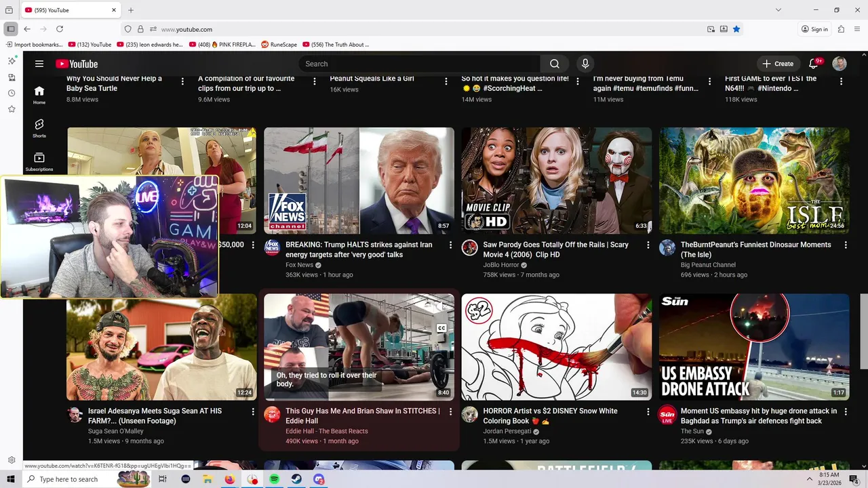The image size is (868, 488).
Task: Open Shorts from the sidebar
Action: (39, 128)
